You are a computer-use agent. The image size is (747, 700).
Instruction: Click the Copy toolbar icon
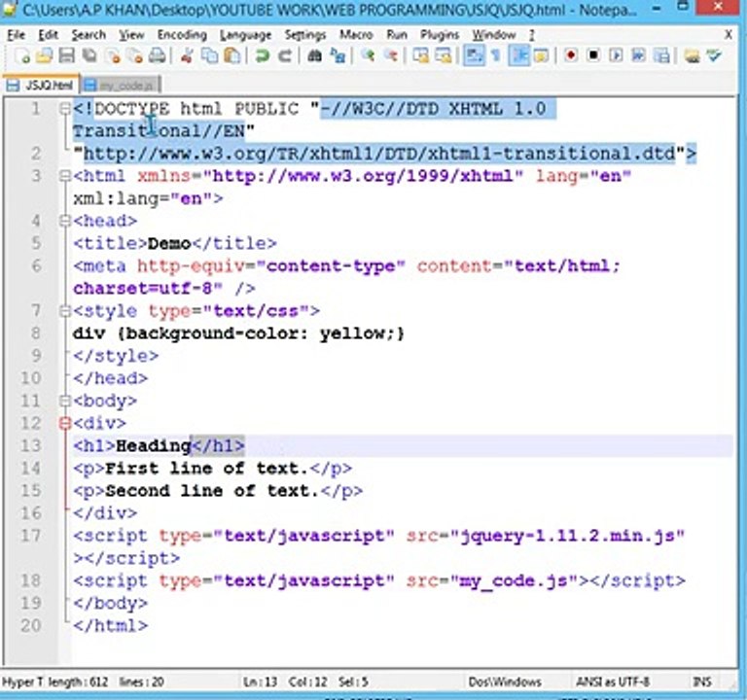(x=209, y=56)
